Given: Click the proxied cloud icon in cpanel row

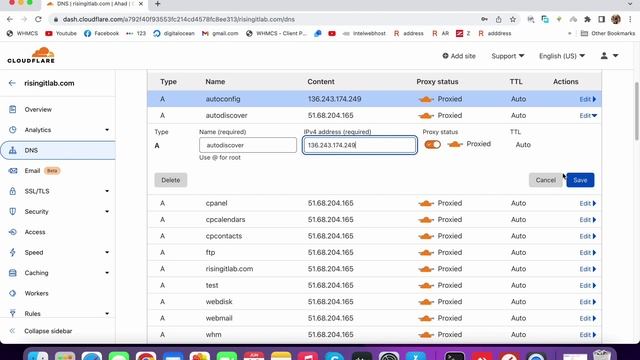Looking at the screenshot, I should click(x=426, y=203).
